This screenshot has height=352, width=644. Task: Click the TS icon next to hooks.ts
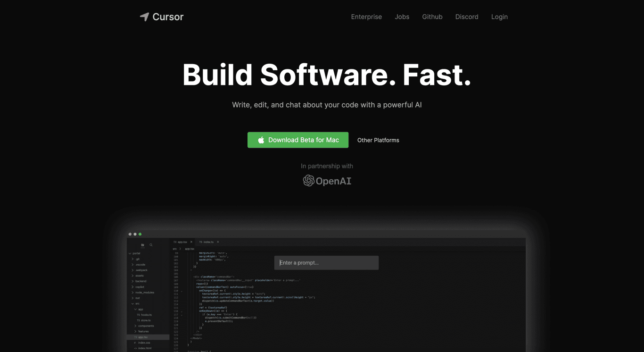tap(138, 315)
